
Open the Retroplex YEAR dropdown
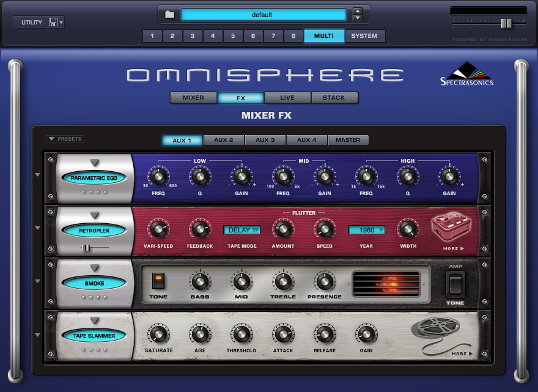(x=366, y=231)
